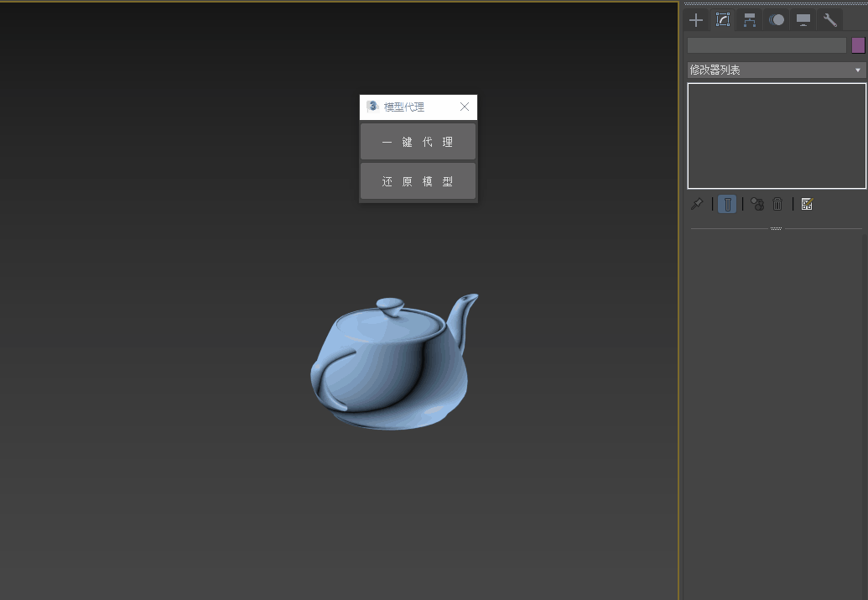Click the 修改器列表 dropdown arrow
Image resolution: width=868 pixels, height=600 pixels.
[857, 70]
